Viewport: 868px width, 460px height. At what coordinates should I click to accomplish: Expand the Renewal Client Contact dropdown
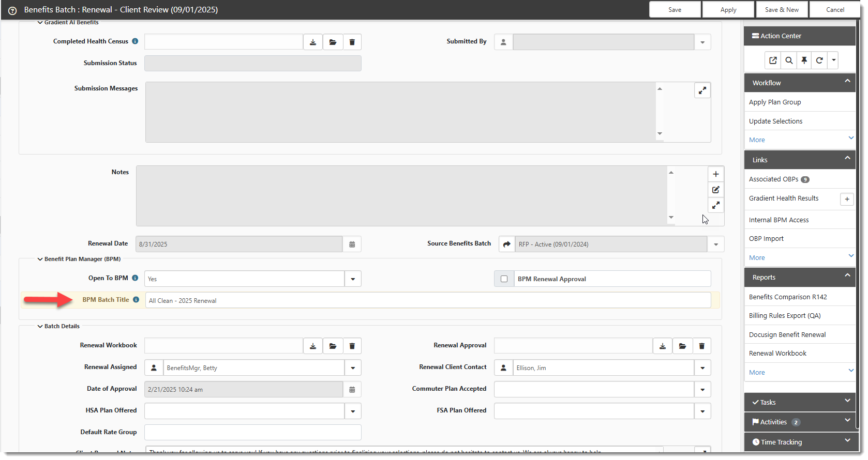coord(702,368)
